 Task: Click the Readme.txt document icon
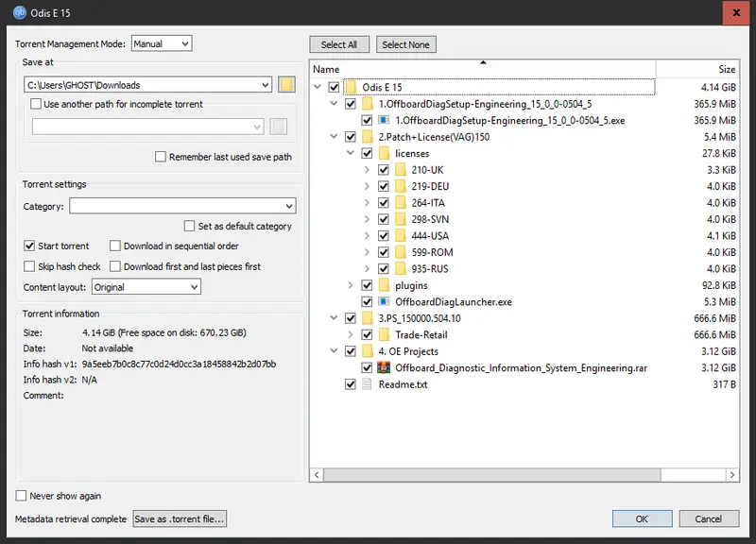(367, 384)
